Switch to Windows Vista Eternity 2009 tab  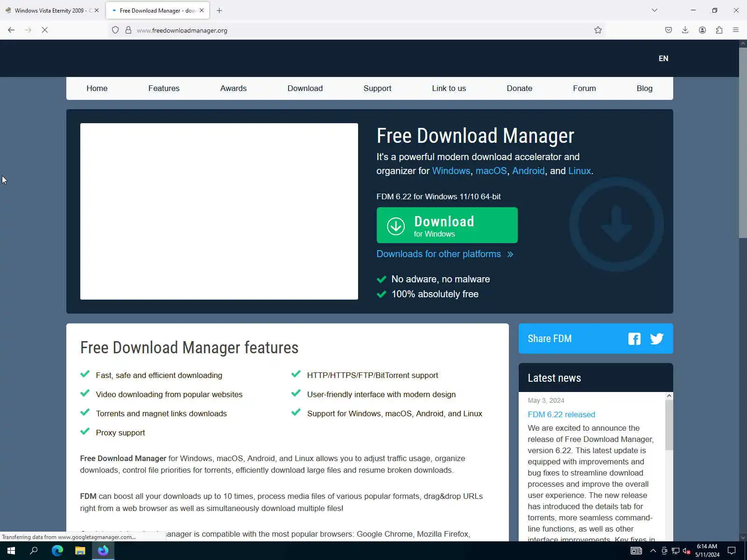(x=53, y=10)
